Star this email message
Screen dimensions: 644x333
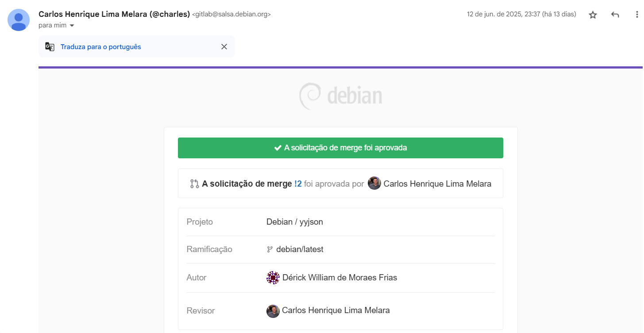(593, 15)
